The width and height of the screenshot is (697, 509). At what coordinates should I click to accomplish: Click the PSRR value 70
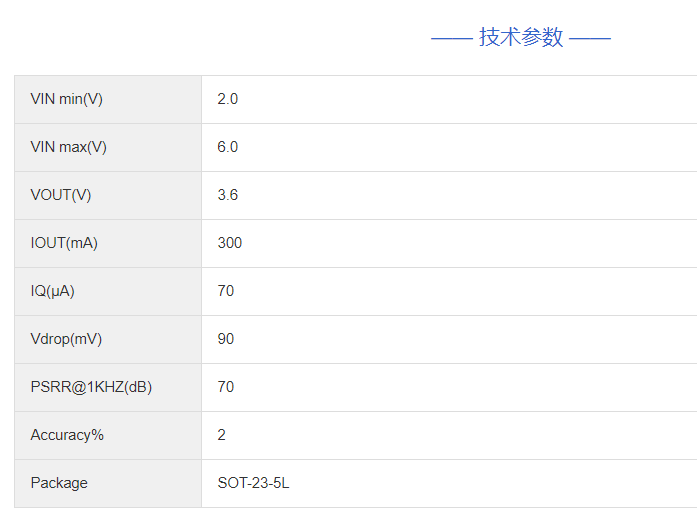click(x=226, y=387)
